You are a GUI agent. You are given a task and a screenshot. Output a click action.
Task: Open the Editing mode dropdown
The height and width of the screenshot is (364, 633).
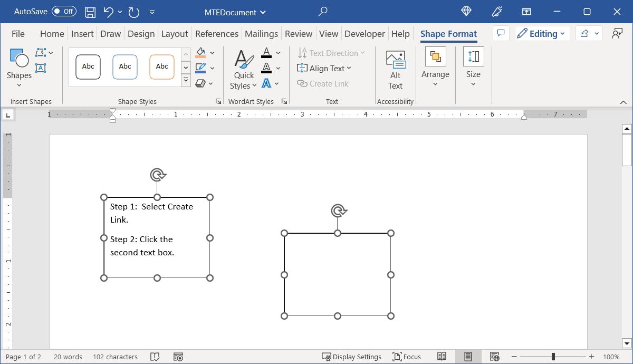pos(542,33)
